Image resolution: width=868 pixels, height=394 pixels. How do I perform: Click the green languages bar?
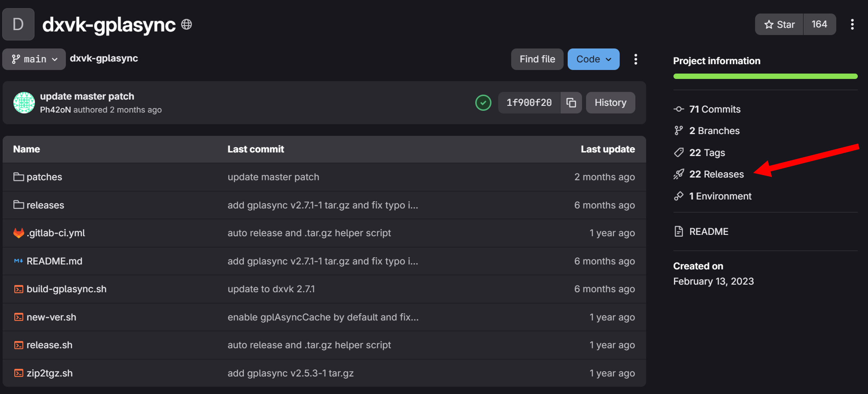pyautogui.click(x=765, y=77)
